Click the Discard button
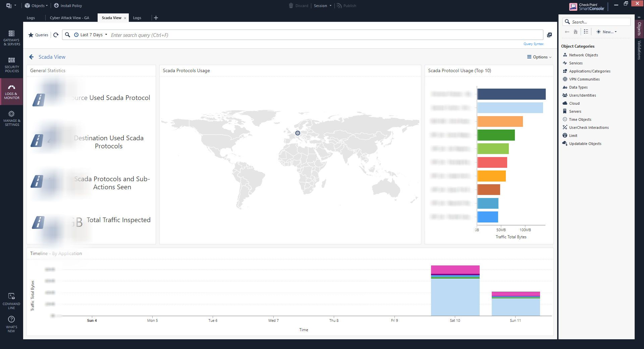The height and width of the screenshot is (349, 644). click(x=298, y=6)
